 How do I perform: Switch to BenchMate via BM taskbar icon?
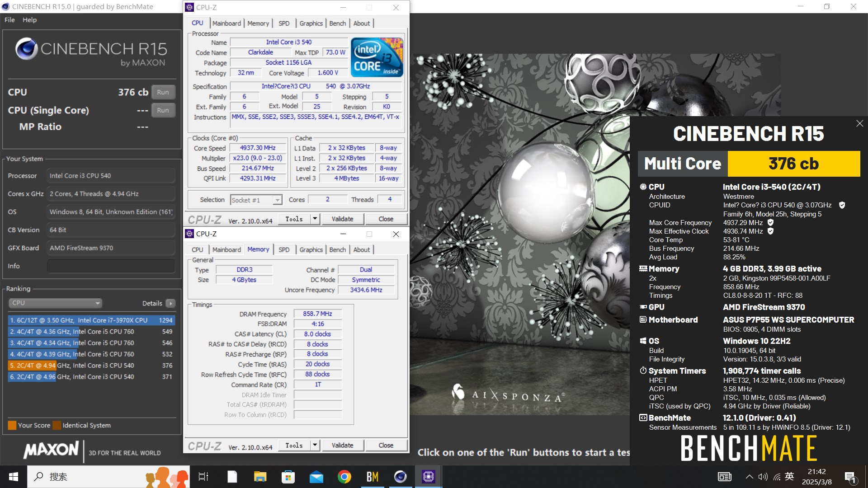[373, 477]
